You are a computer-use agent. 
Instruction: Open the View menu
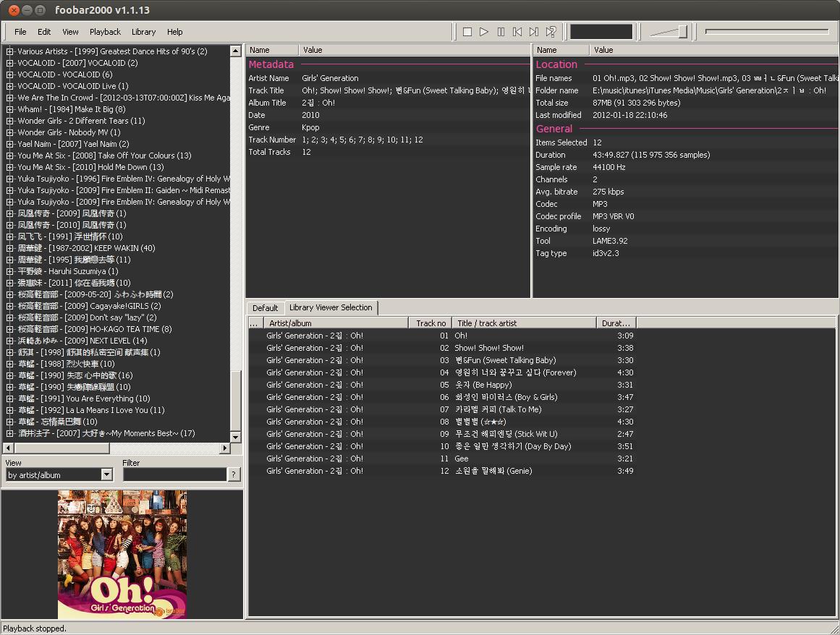[x=70, y=32]
